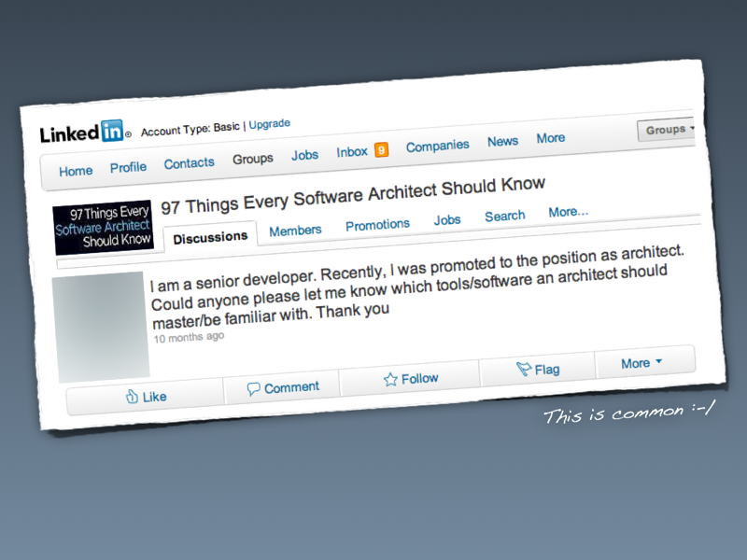
Task: Click the Upgrade account link
Action: click(269, 124)
